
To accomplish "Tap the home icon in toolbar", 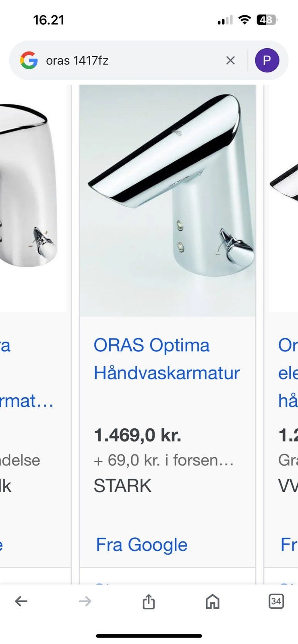I will pyautogui.click(x=213, y=601).
